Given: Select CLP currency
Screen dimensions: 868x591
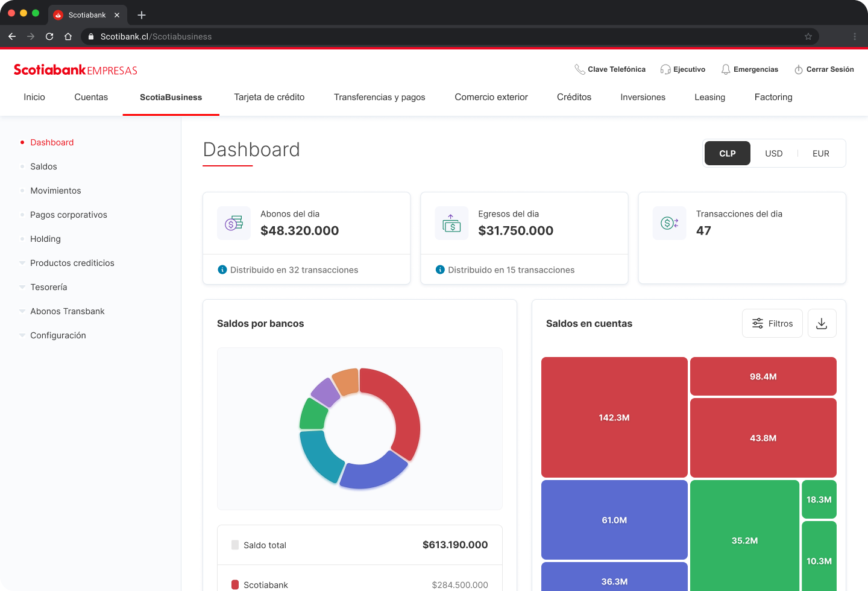Looking at the screenshot, I should 728,153.
